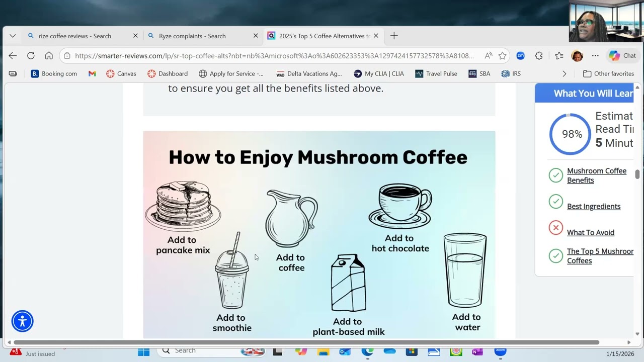This screenshot has width=644, height=362.
Task: Click the Read aloud icon in address bar
Action: pos(488,56)
